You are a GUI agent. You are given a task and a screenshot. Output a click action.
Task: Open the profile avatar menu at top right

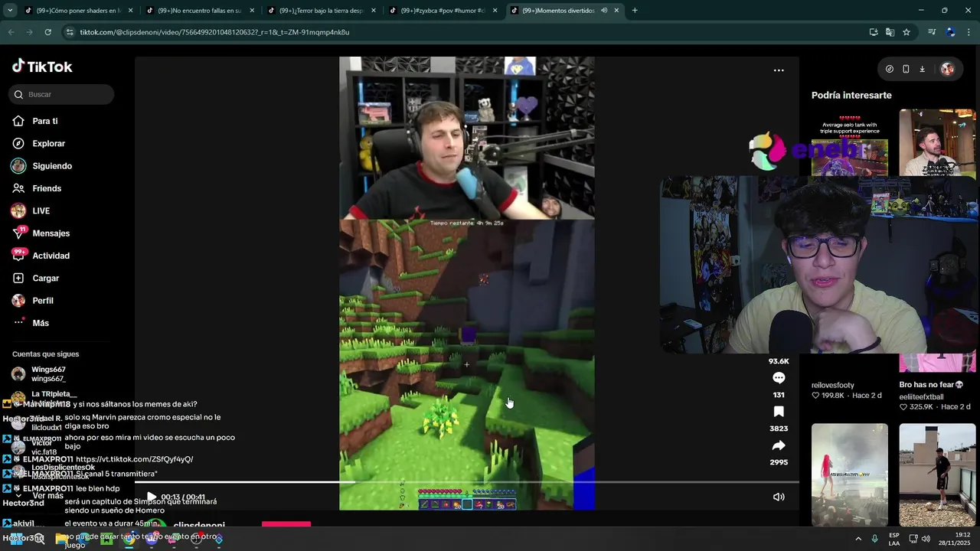(x=947, y=69)
